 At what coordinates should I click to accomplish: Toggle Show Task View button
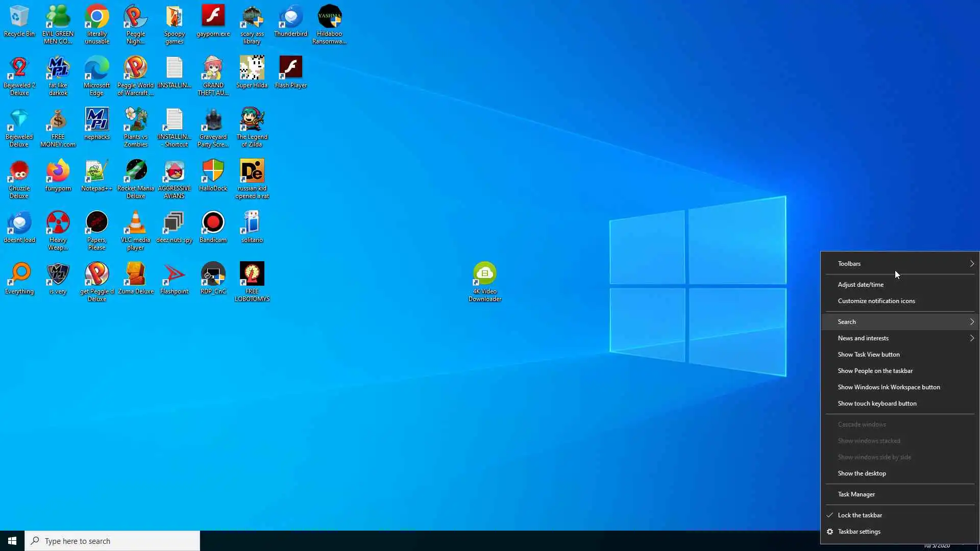[x=868, y=354]
